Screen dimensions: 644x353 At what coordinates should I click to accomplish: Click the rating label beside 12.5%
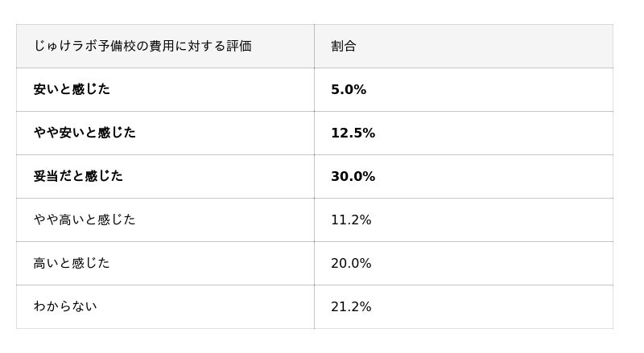pos(85,133)
